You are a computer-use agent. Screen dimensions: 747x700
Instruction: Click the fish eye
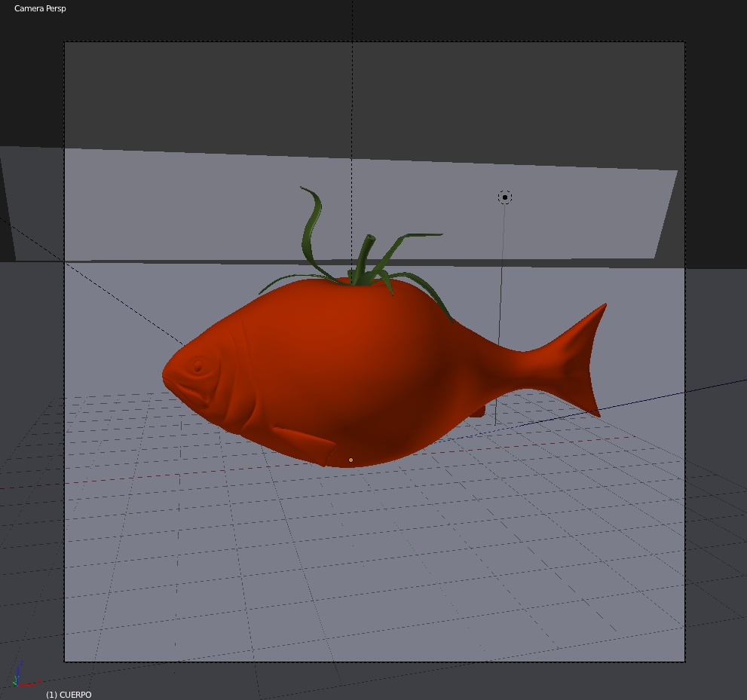point(199,367)
